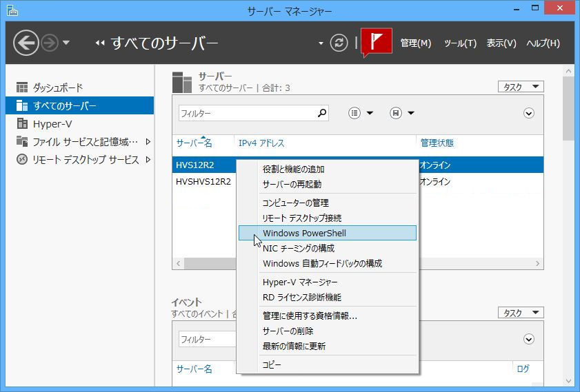Click the Server Manager title bar icon
The height and width of the screenshot is (392, 580).
(x=12, y=10)
